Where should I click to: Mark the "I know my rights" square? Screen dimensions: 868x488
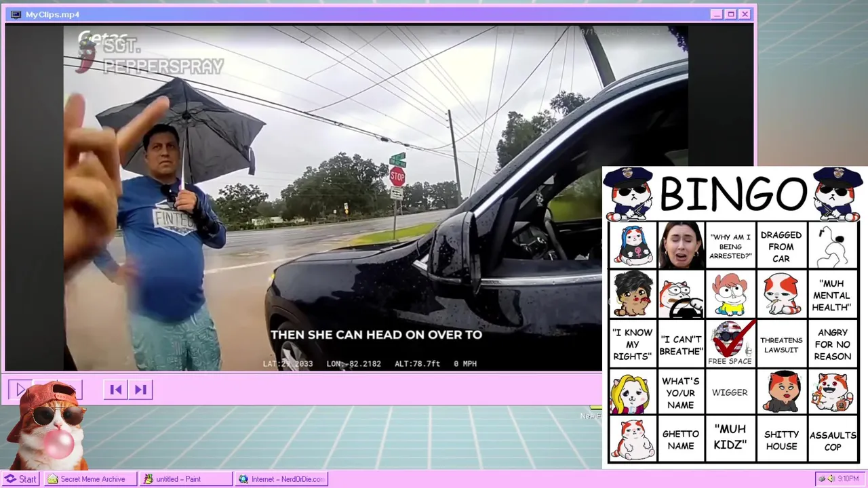(x=633, y=344)
